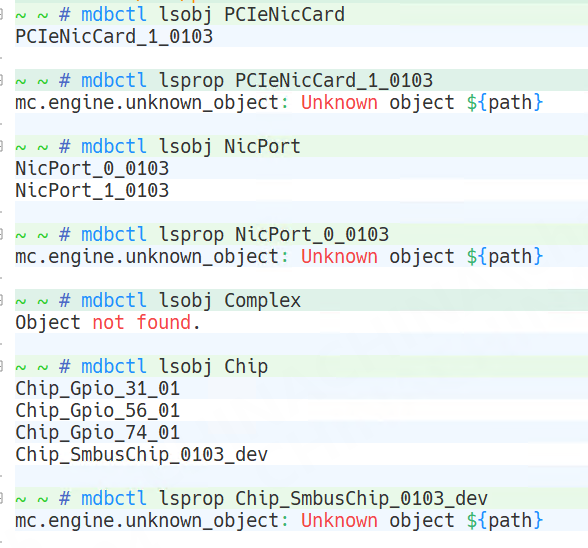
Task: Collapse the fold marker beside 'lsobj PCIeNicCard' command
Action: (x=1, y=15)
